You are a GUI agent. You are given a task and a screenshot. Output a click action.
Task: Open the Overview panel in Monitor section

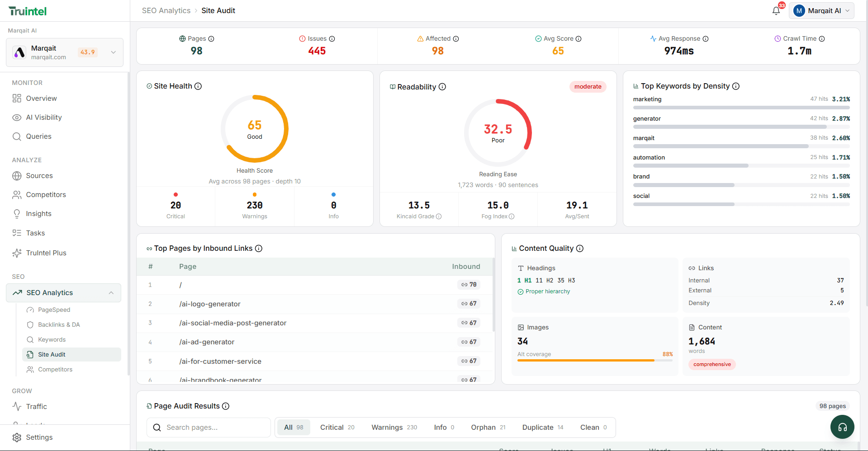(41, 98)
